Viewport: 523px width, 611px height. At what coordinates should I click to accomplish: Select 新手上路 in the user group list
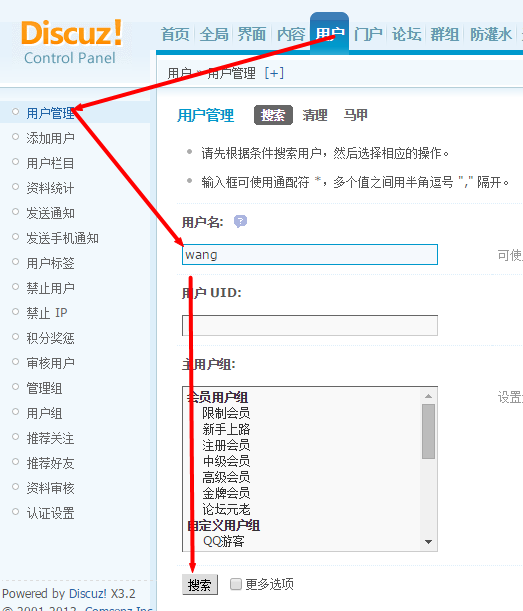[226, 429]
